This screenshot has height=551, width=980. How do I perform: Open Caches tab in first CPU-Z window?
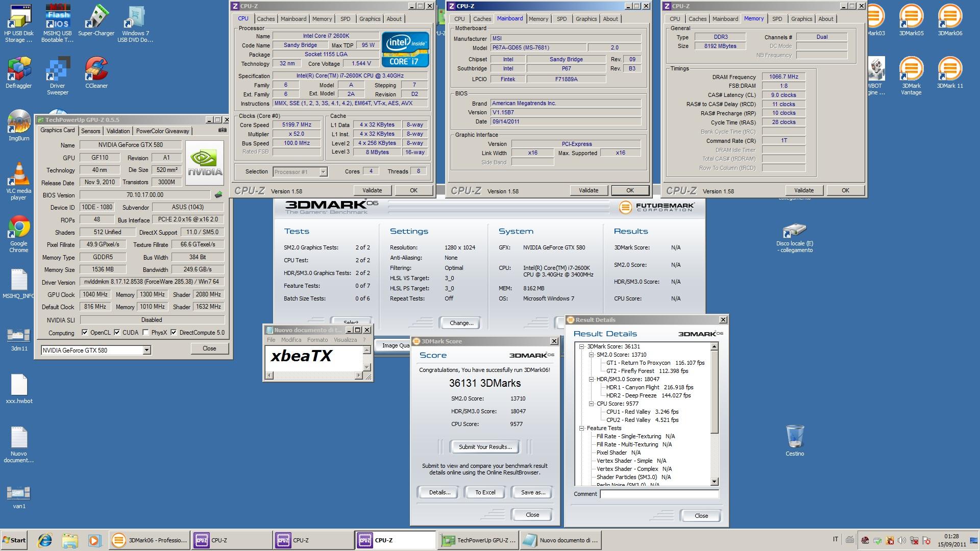point(265,19)
